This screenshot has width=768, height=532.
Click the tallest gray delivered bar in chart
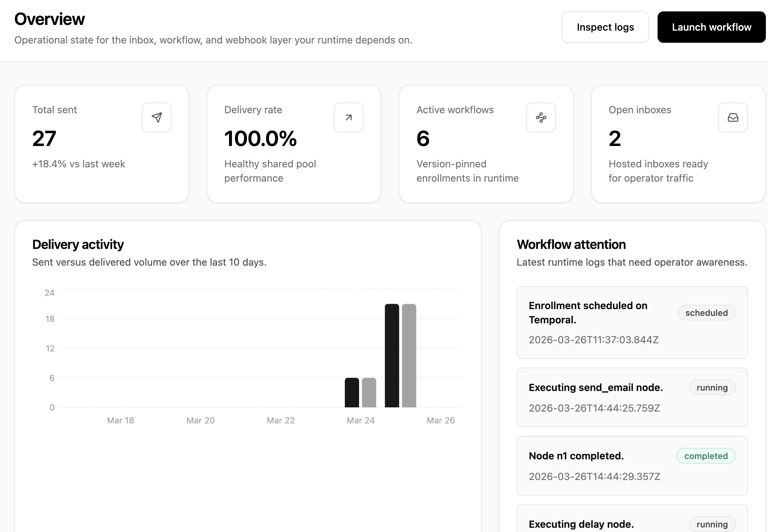[409, 355]
